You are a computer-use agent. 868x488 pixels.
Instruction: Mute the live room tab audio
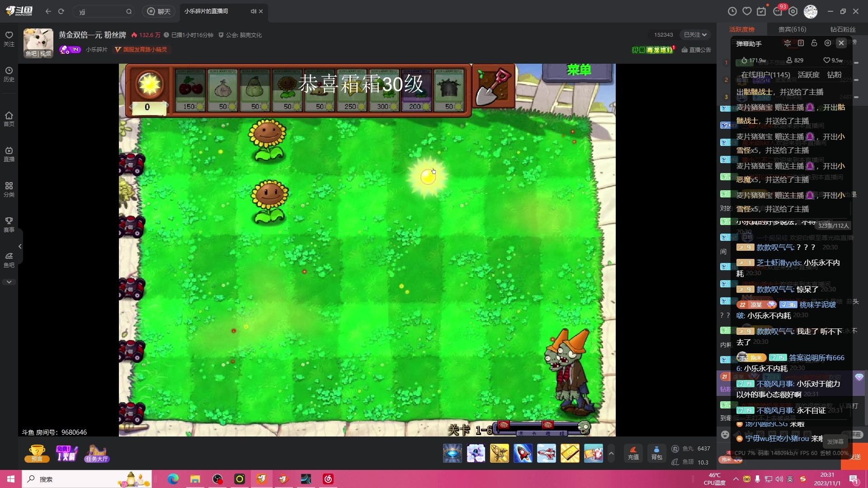tap(253, 11)
